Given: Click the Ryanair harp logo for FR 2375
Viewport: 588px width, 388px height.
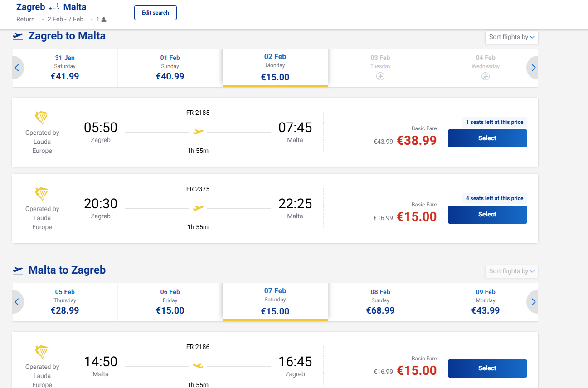Looking at the screenshot, I should click(x=42, y=195).
